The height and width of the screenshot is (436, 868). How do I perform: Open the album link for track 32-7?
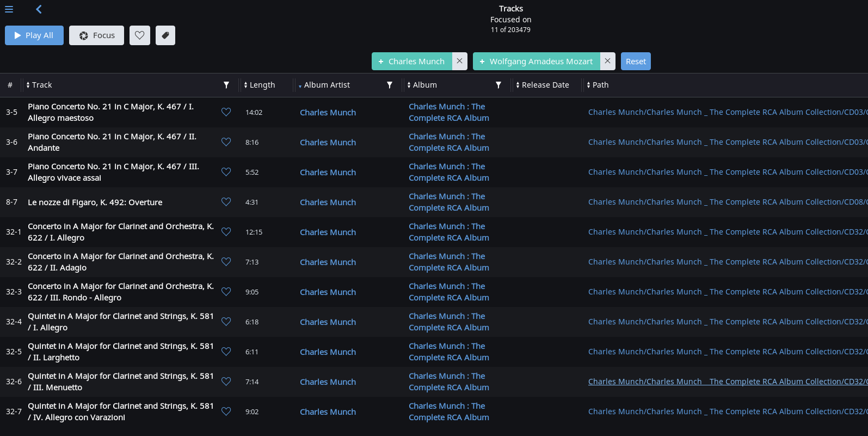pos(449,412)
